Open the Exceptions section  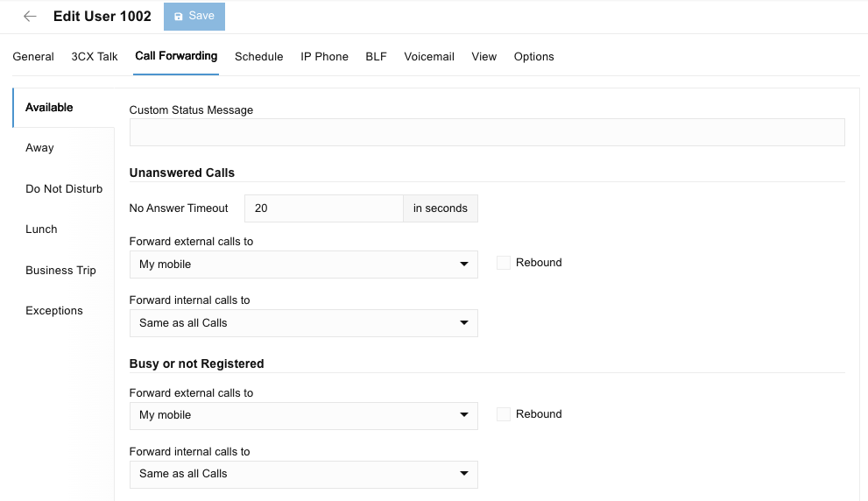click(x=54, y=311)
